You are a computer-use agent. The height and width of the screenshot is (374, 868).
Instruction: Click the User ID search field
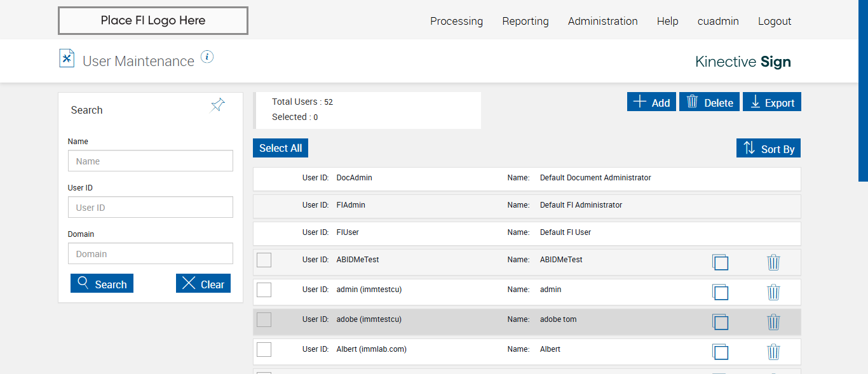point(151,208)
